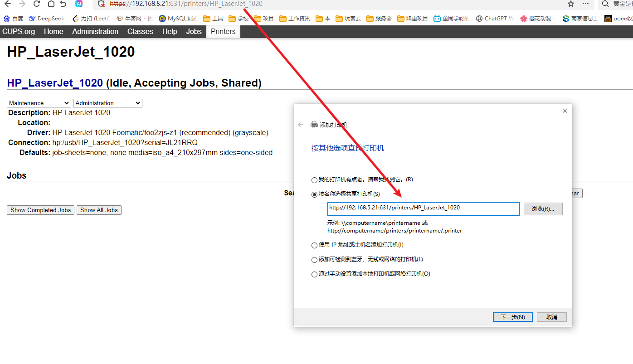Go to the Jobs tab in CUPS
This screenshot has height=364, width=633.
194,31
